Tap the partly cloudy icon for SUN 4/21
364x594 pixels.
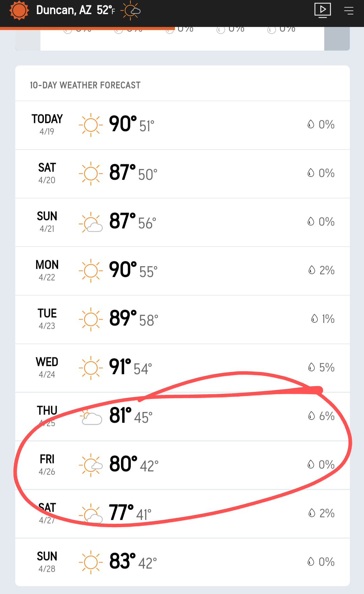tap(91, 222)
